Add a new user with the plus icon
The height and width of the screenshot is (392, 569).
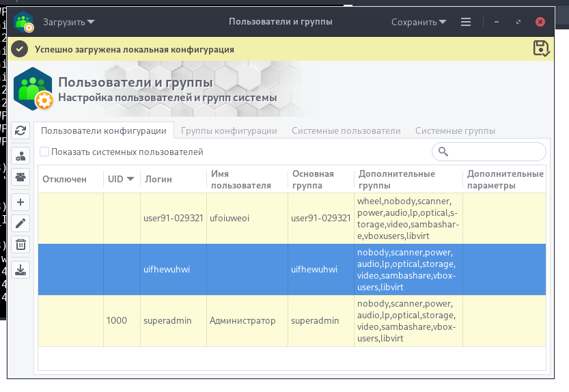tap(21, 202)
